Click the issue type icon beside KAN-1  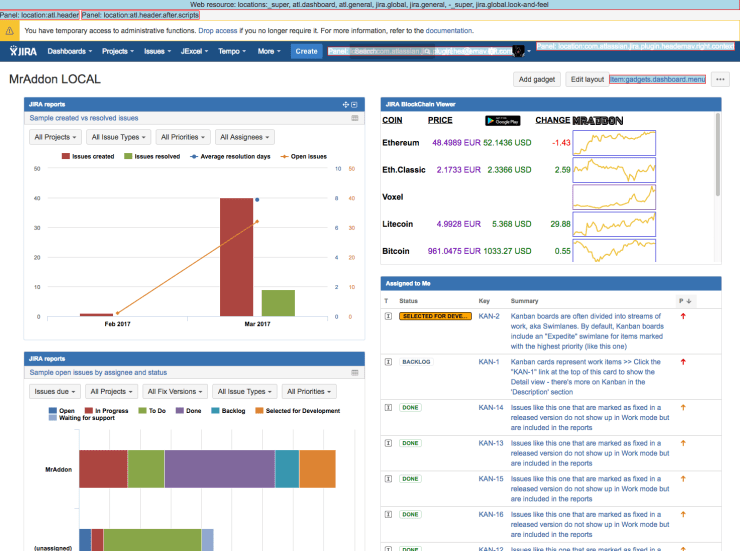tap(387, 361)
